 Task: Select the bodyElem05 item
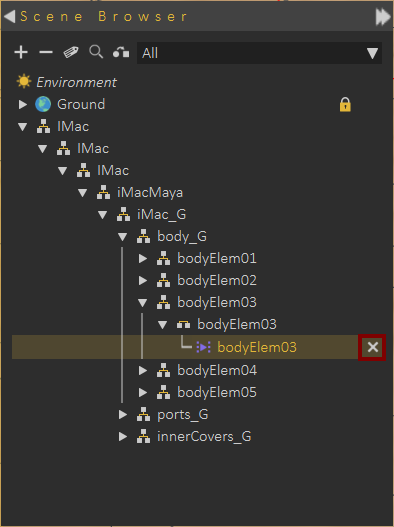point(217,393)
